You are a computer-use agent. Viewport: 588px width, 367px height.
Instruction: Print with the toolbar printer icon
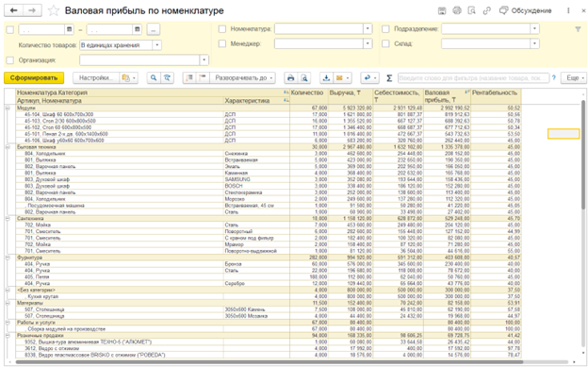[290, 77]
